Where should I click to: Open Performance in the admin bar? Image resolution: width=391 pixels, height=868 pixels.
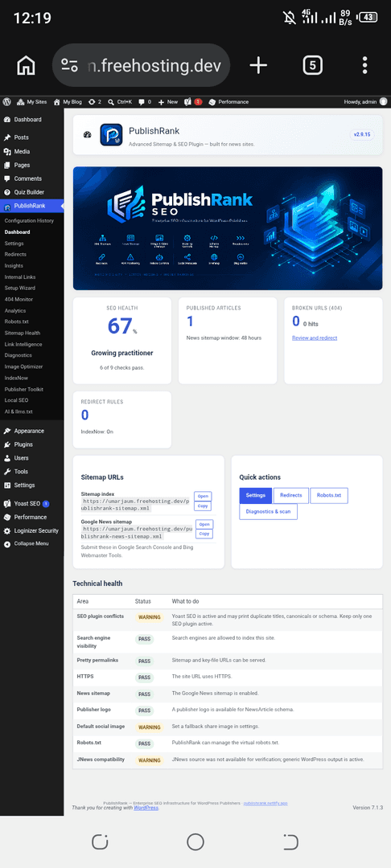228,102
